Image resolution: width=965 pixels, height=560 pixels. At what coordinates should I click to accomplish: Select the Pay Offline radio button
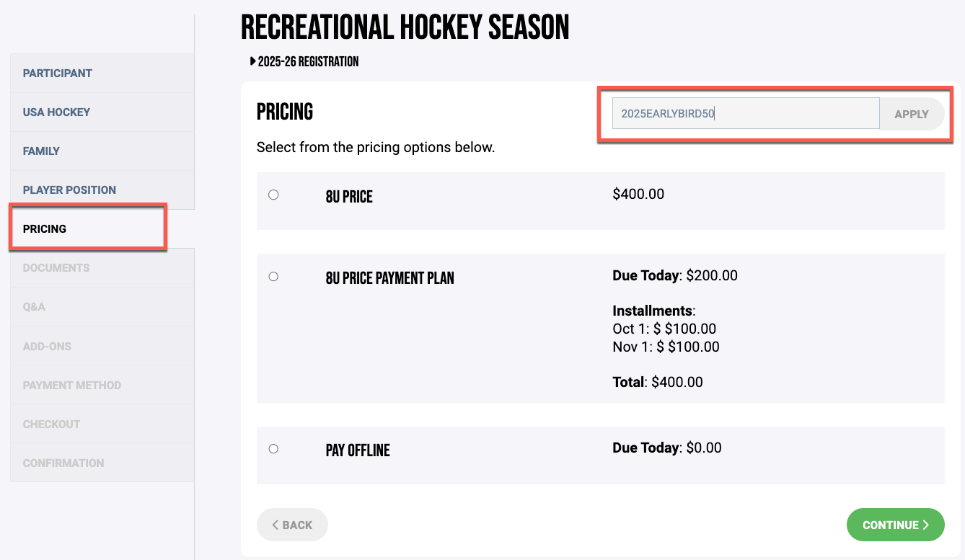pyautogui.click(x=273, y=449)
